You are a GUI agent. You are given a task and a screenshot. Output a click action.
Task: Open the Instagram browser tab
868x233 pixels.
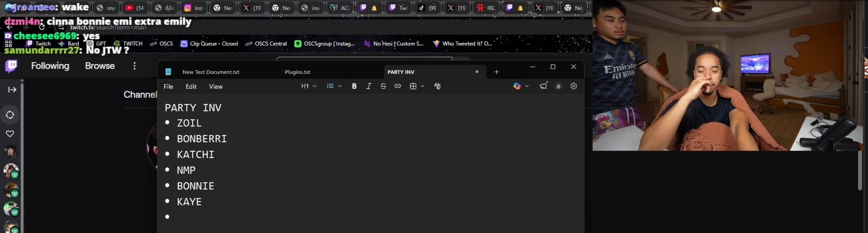(193, 8)
